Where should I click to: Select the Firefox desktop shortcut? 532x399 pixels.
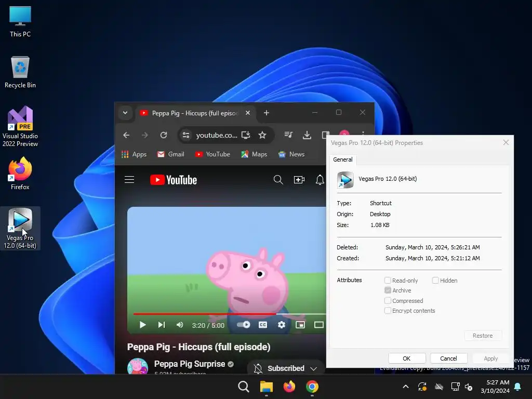[20, 174]
